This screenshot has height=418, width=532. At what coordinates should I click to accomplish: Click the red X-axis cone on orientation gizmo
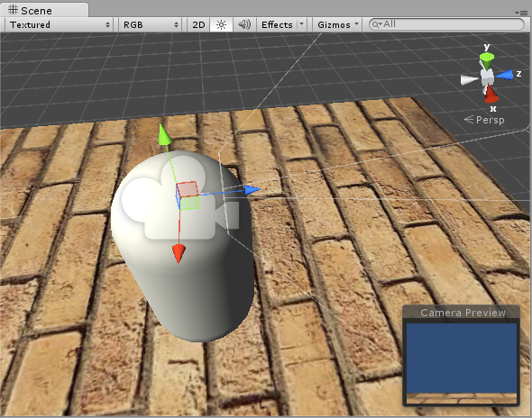point(491,95)
